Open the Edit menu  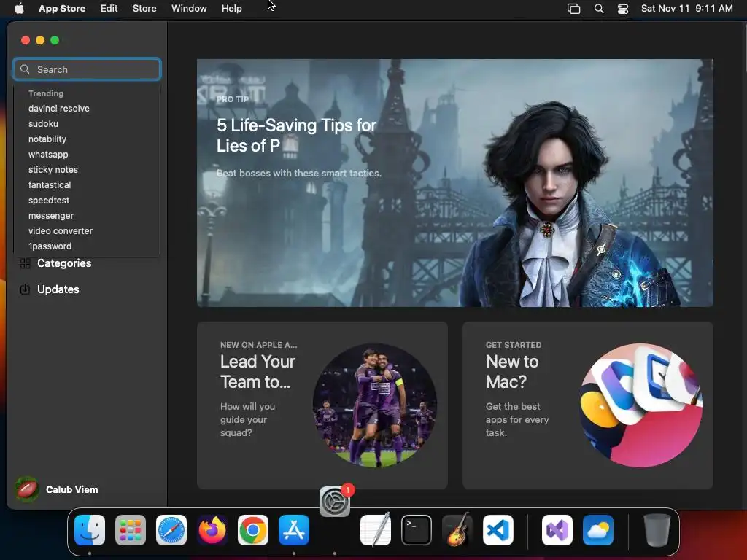tap(109, 8)
